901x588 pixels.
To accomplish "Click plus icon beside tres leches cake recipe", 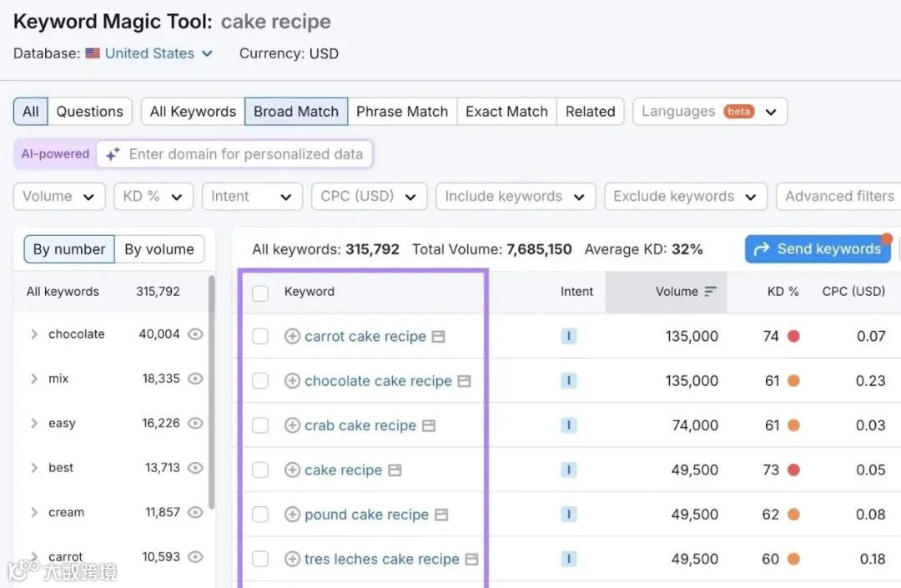I will click(292, 560).
